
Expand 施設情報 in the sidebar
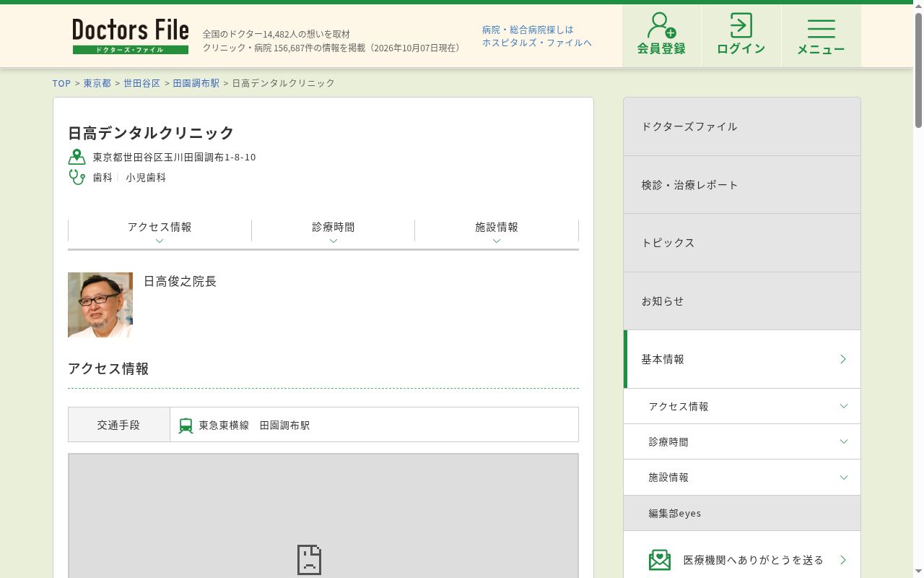coord(742,477)
